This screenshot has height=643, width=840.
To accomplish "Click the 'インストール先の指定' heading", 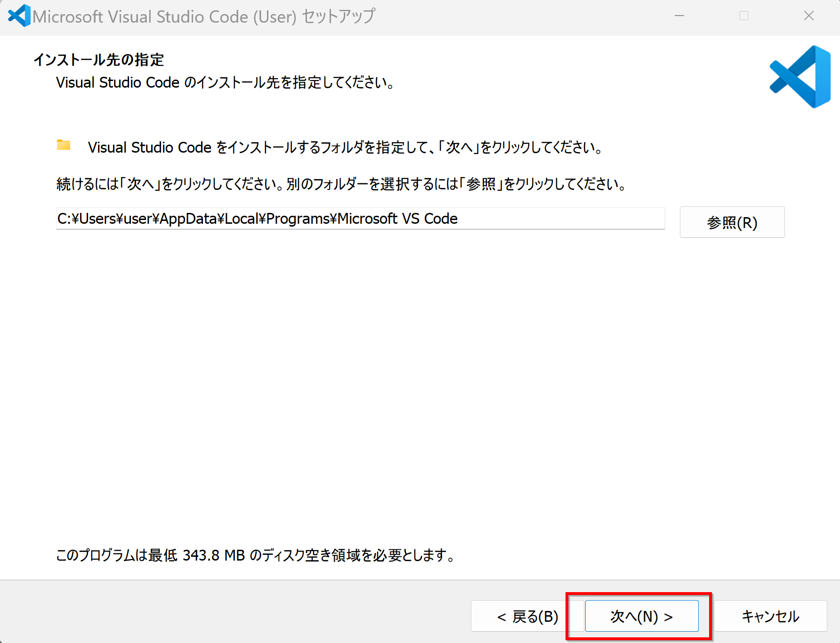I will coord(98,60).
